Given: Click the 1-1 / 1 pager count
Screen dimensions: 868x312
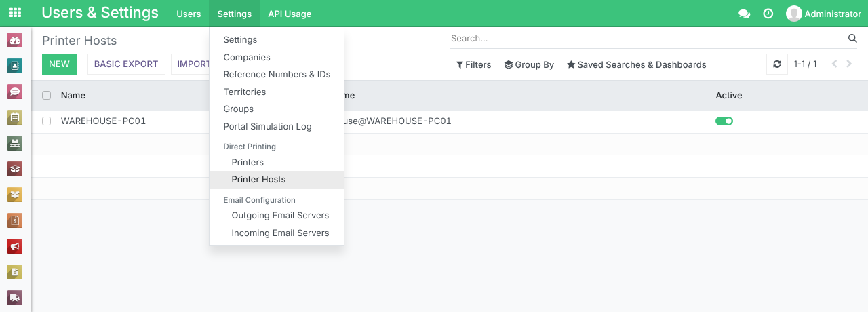Looking at the screenshot, I should 806,64.
